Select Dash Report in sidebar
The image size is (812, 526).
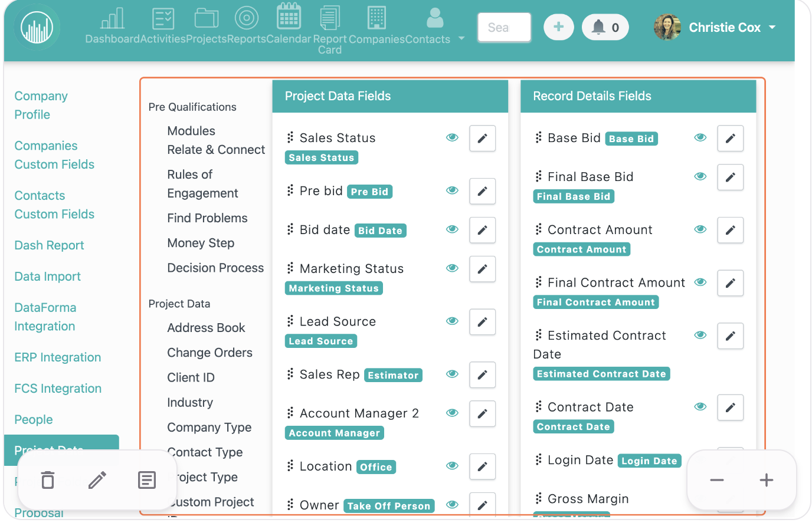[x=49, y=245]
